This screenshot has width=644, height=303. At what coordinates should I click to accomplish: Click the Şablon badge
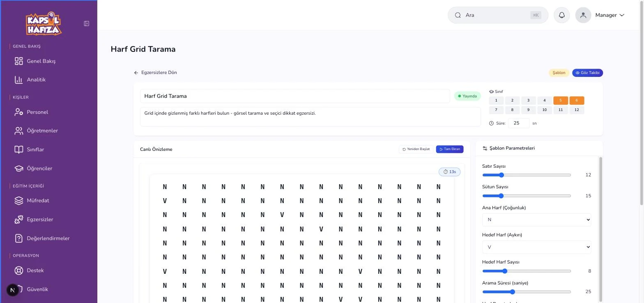pos(559,73)
